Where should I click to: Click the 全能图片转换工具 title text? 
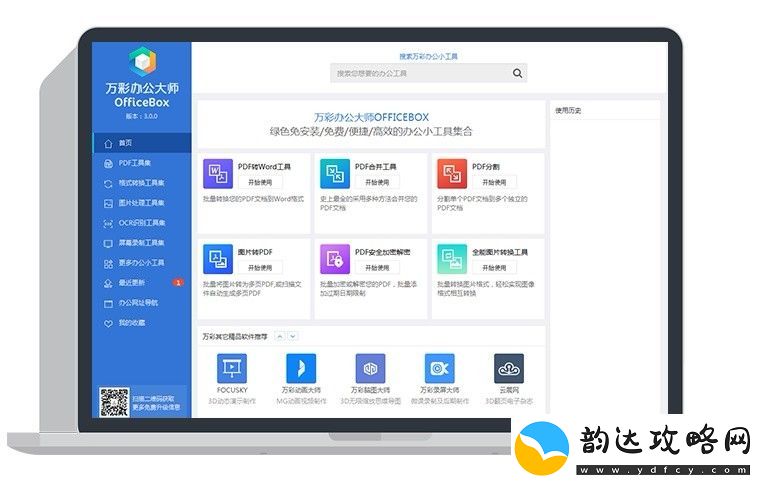pyautogui.click(x=500, y=252)
